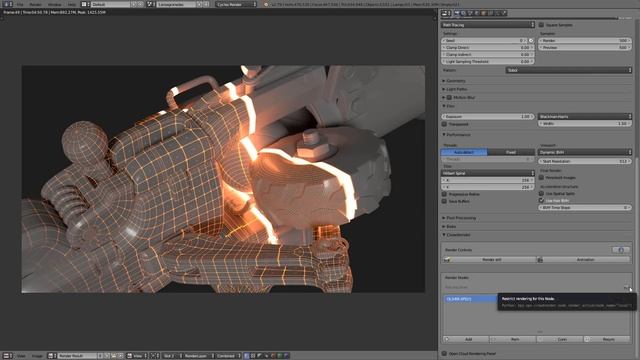Enable the Transparent film checkbox
The height and width of the screenshot is (360, 640).
(x=444, y=124)
